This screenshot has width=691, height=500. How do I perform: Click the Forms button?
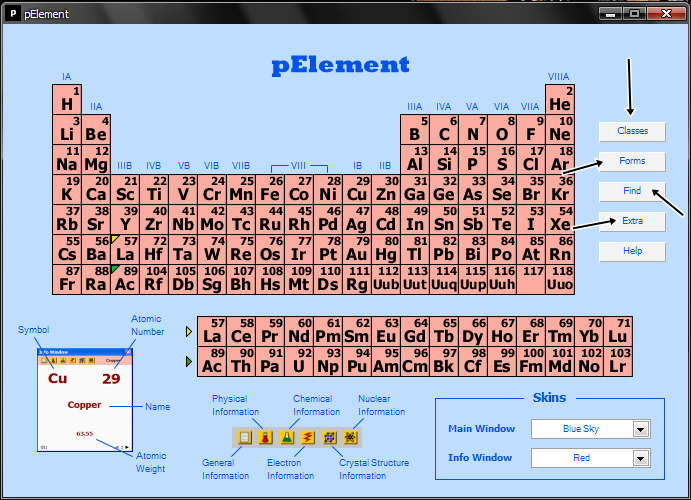[632, 161]
